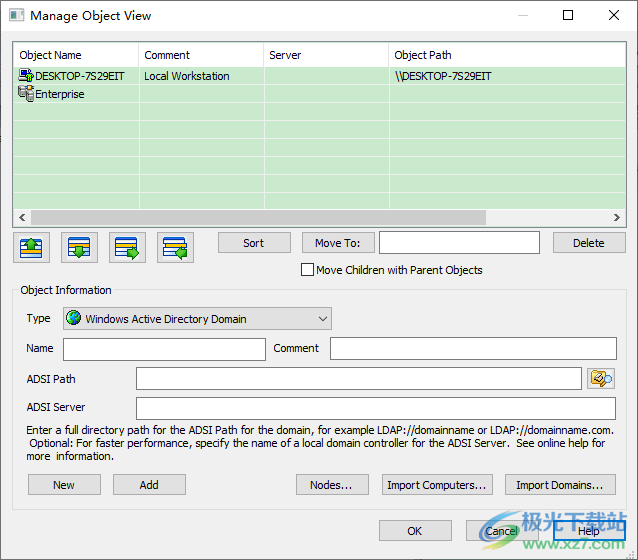Select the Enterprise object row
638x560 pixels.
coord(319,94)
